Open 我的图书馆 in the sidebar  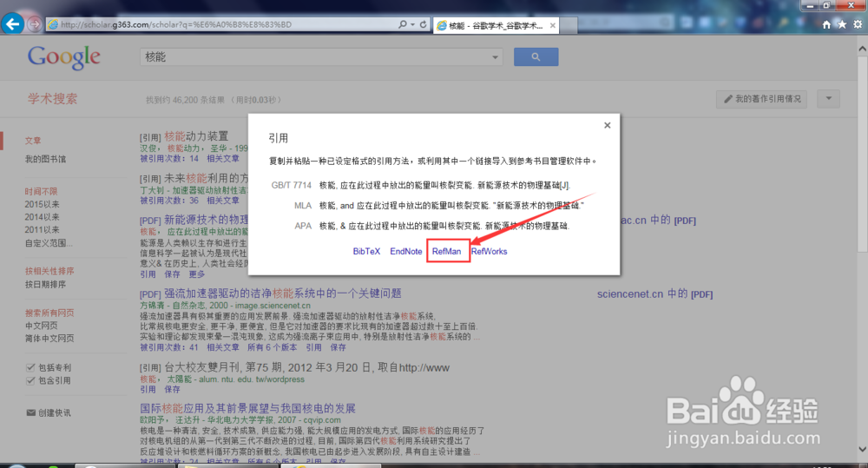point(45,159)
